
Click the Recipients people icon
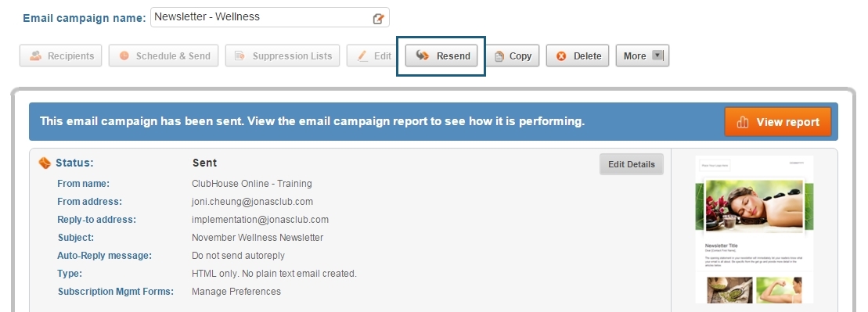point(35,56)
